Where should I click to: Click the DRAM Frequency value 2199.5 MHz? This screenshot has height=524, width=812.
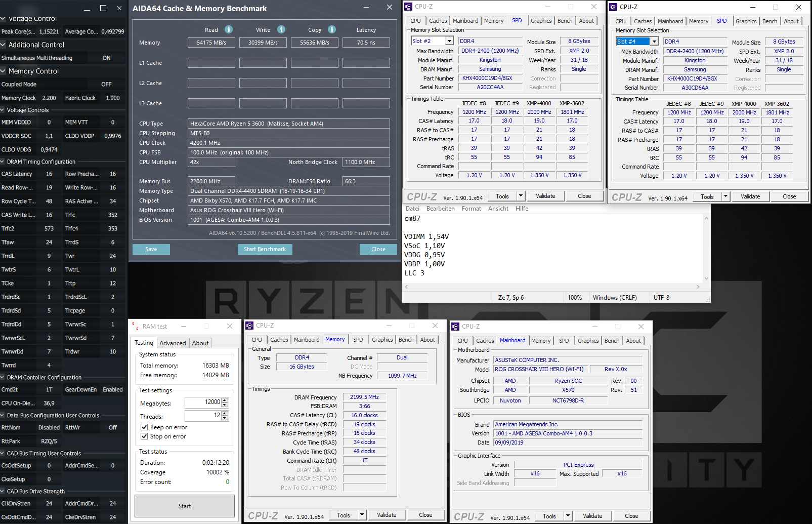tap(364, 397)
